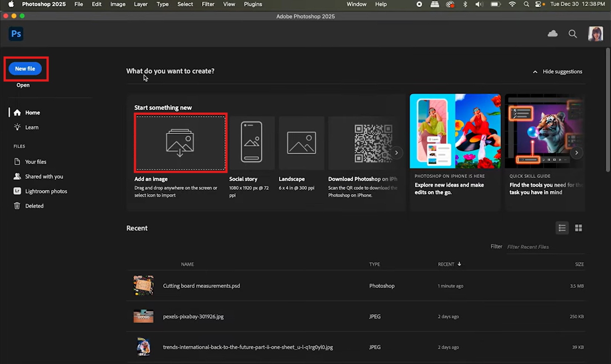Image resolution: width=611 pixels, height=364 pixels.
Task: Switch recent files to list view
Action: click(x=562, y=228)
